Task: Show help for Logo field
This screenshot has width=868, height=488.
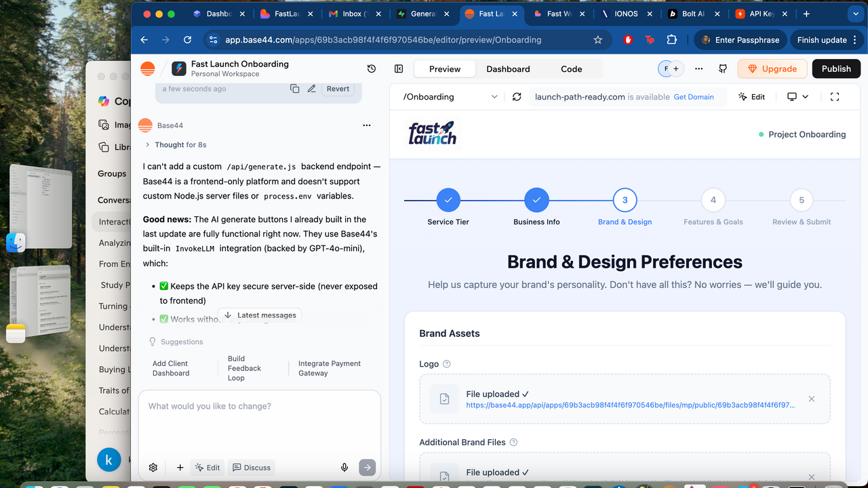Action: (447, 364)
